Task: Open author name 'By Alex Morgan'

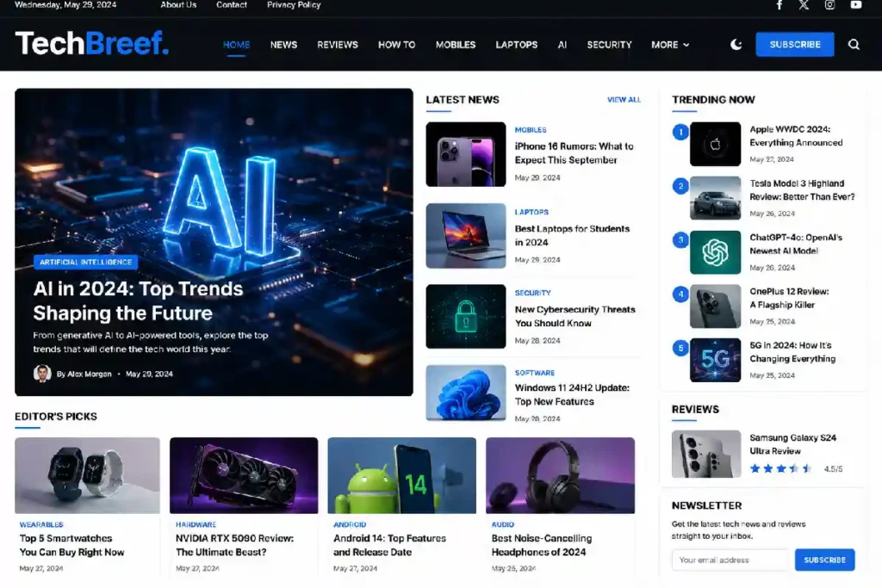Action: 84,374
